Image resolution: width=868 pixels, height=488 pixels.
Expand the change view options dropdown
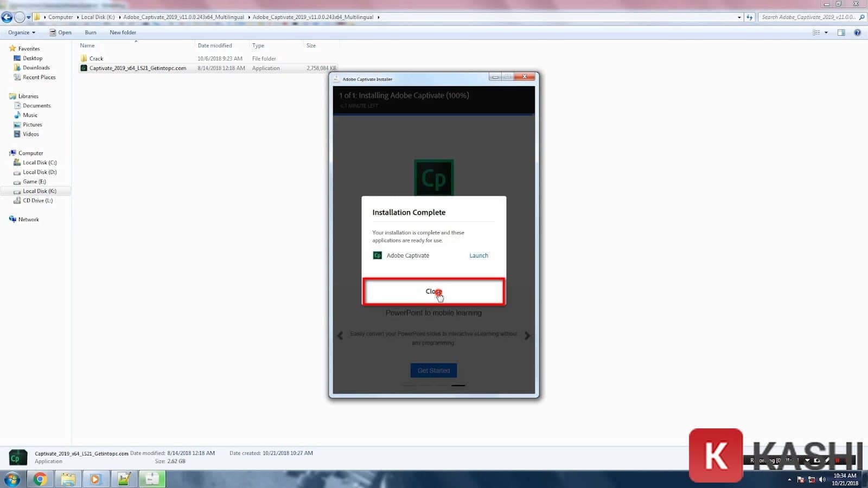click(x=826, y=33)
